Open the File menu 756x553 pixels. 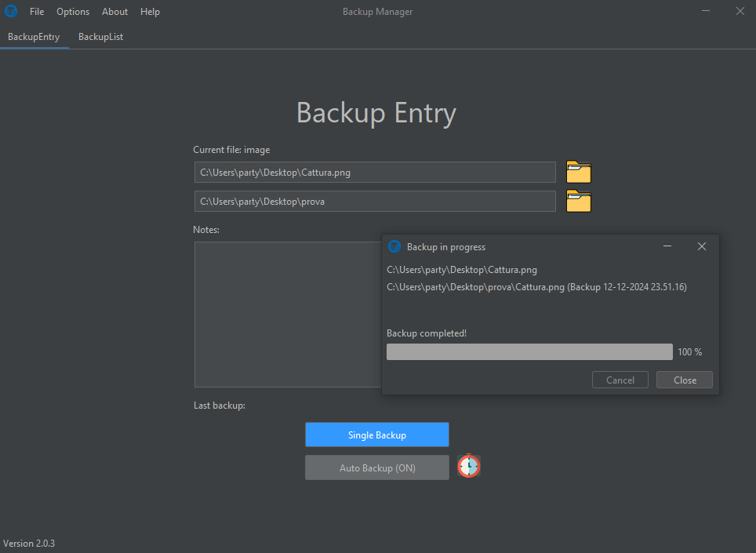[x=37, y=12]
